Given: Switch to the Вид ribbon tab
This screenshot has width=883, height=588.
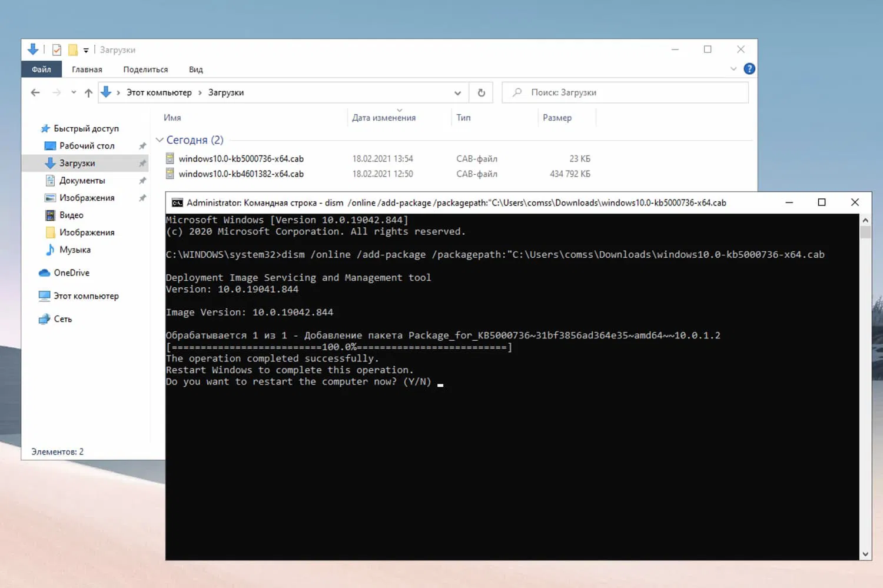Looking at the screenshot, I should pyautogui.click(x=196, y=69).
